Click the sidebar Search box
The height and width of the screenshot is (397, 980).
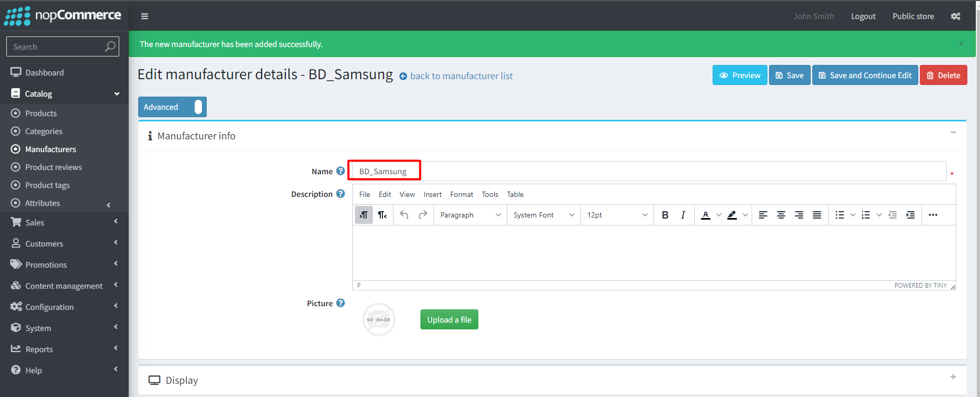pos(63,46)
